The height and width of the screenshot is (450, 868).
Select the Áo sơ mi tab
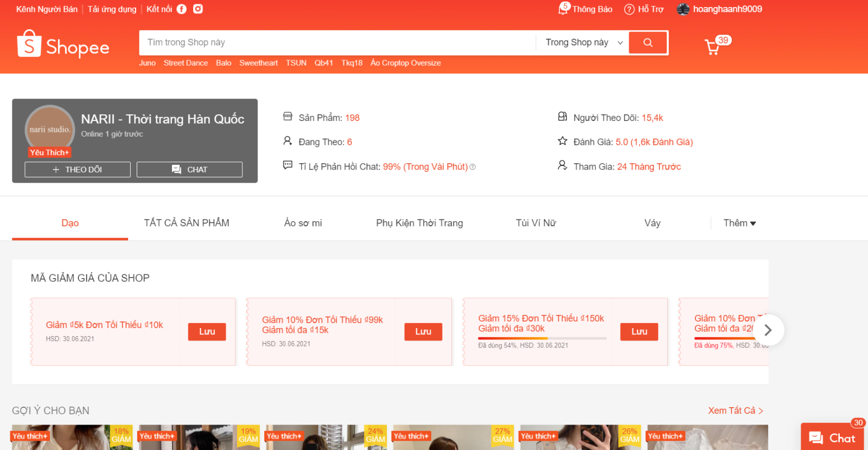tap(303, 223)
